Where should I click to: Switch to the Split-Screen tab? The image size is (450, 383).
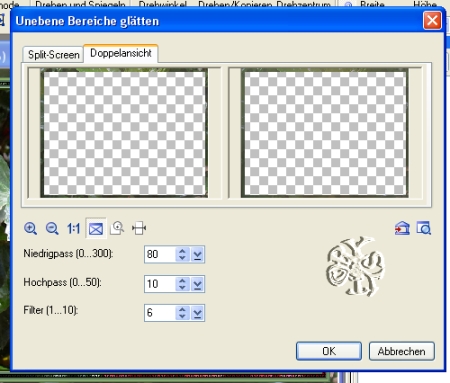point(53,54)
